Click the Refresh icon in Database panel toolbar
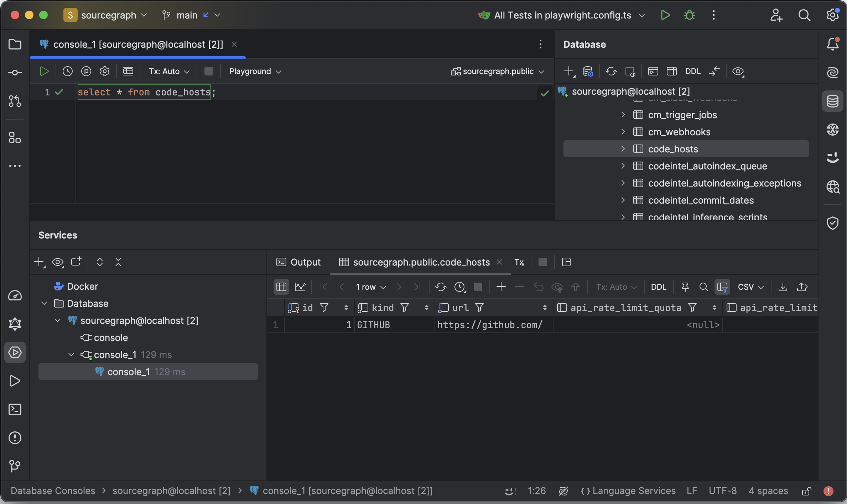 [x=611, y=71]
